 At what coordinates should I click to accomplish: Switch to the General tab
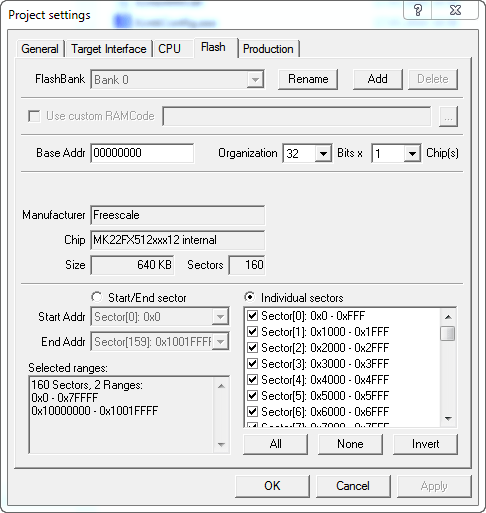tap(40, 49)
